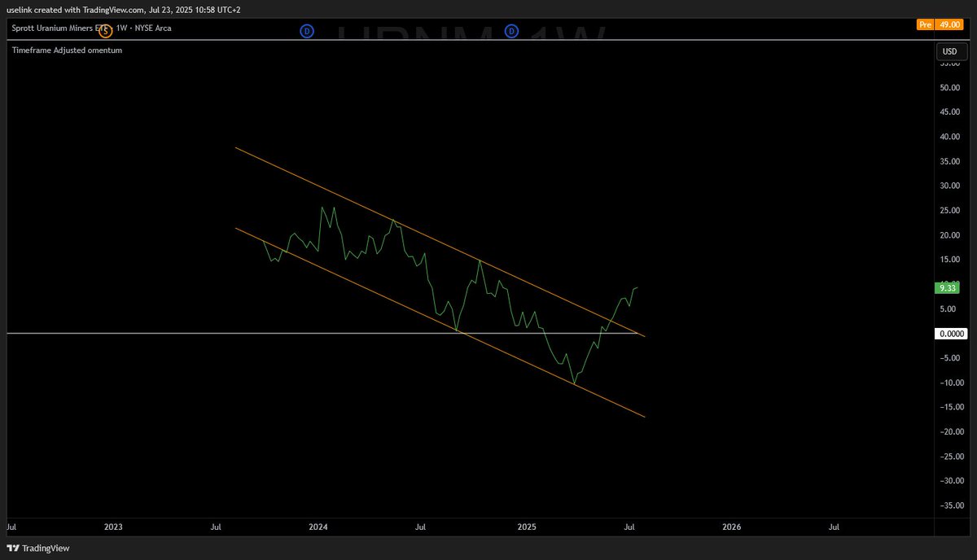Click the left blue D dividend marker
This screenshot has height=560, width=977.
point(307,31)
